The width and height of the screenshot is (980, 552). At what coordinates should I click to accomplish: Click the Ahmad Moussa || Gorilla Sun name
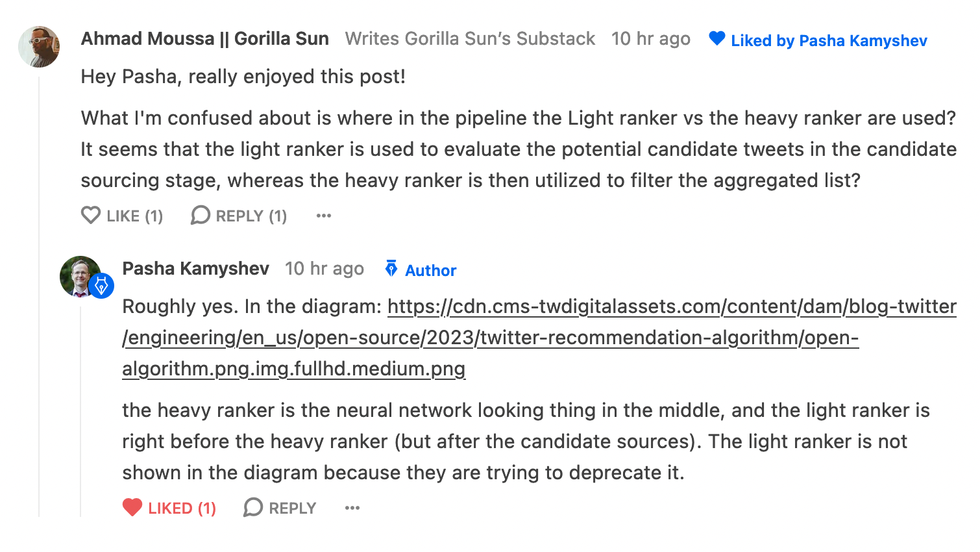tap(205, 39)
